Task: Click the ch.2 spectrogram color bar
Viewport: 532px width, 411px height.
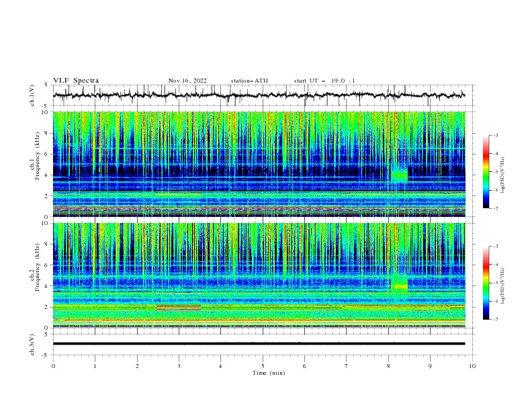Action: tap(486, 283)
